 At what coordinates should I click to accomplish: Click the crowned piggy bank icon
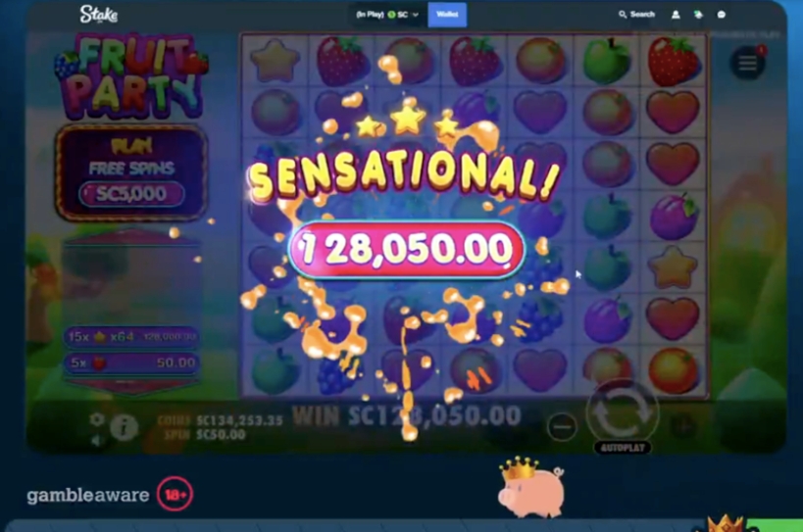(x=531, y=487)
